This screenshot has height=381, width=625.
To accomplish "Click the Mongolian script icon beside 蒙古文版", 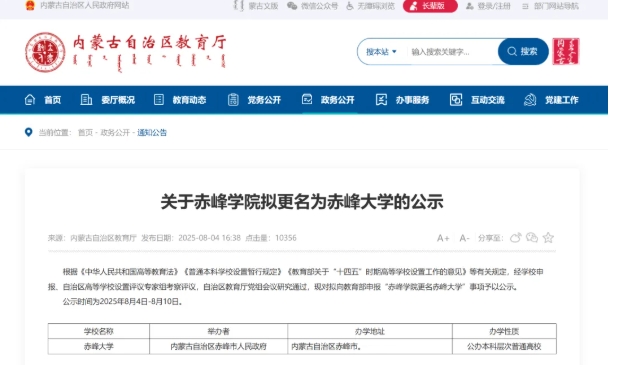I will [238, 6].
